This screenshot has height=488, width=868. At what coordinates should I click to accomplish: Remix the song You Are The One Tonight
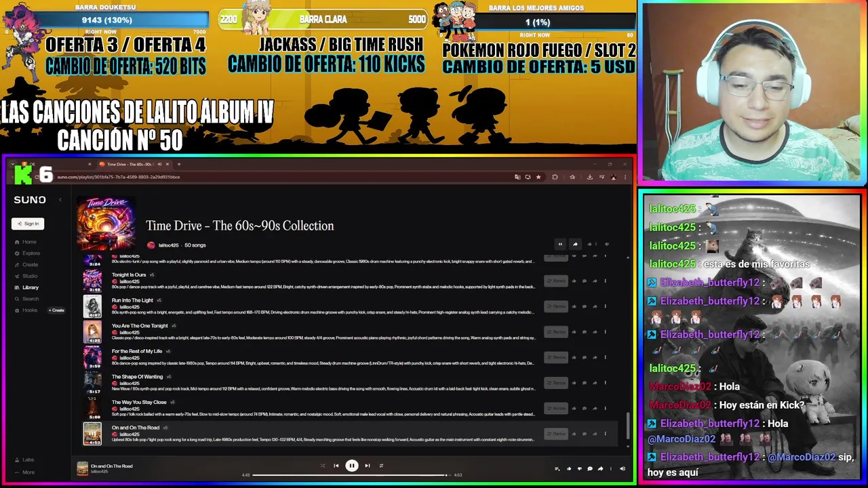point(556,331)
